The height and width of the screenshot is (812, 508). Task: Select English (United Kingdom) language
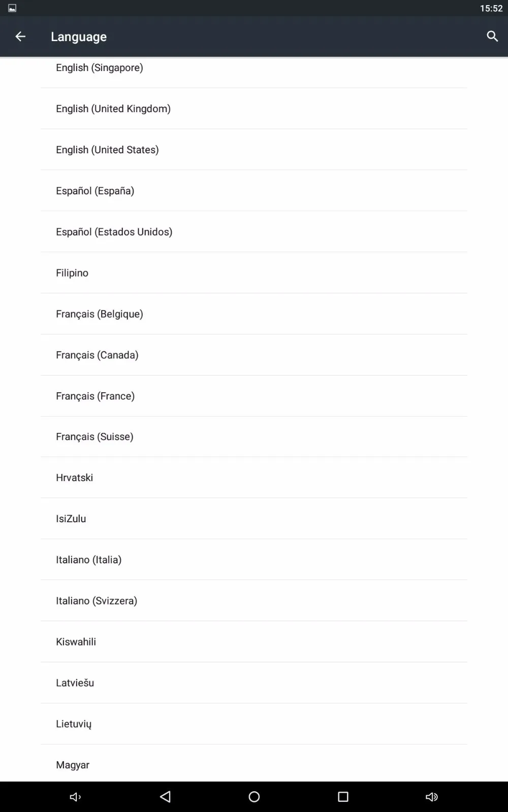(x=254, y=109)
